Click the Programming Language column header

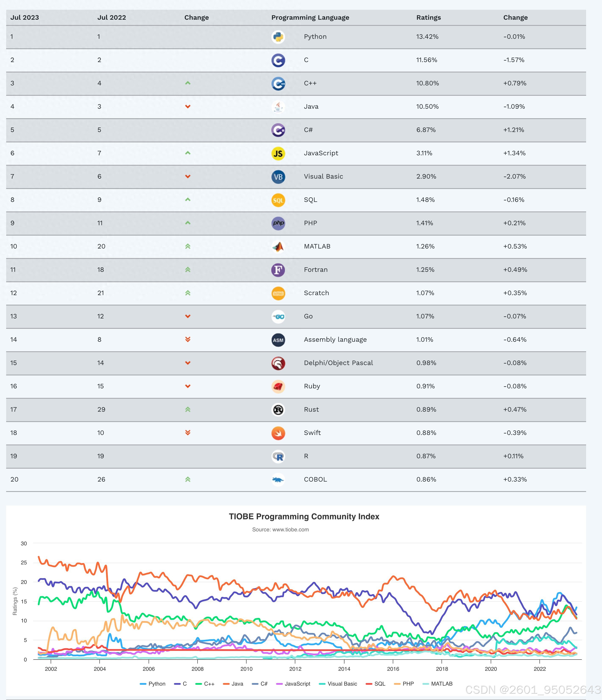[x=310, y=18]
